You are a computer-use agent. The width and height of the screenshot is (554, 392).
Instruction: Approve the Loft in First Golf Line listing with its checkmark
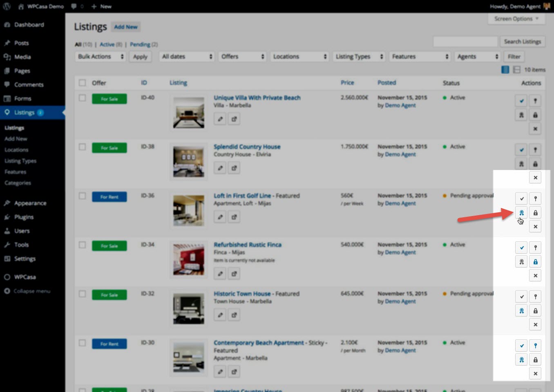(521, 198)
